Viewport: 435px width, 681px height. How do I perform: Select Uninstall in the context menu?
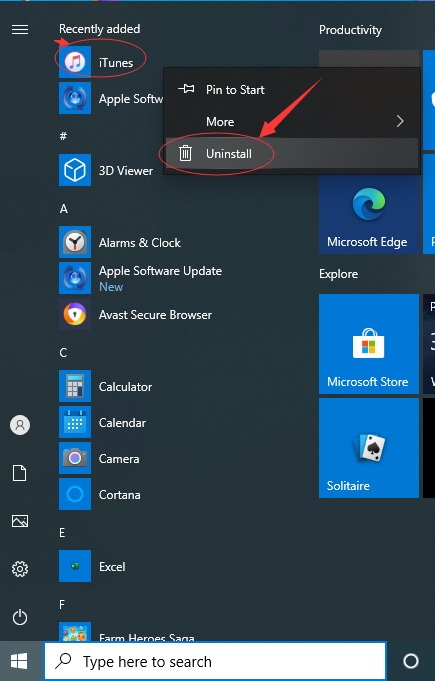pyautogui.click(x=292, y=153)
